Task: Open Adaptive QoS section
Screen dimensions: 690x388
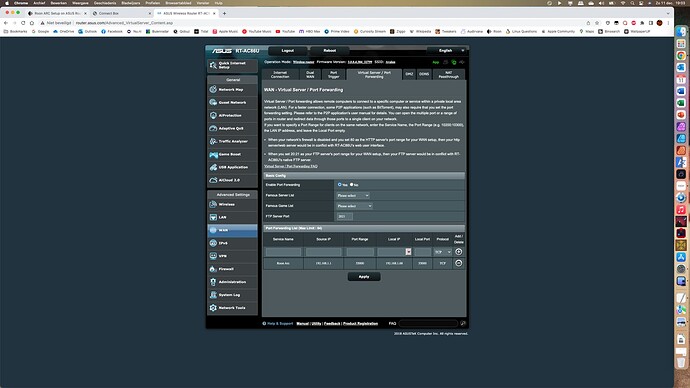Action: click(232, 128)
